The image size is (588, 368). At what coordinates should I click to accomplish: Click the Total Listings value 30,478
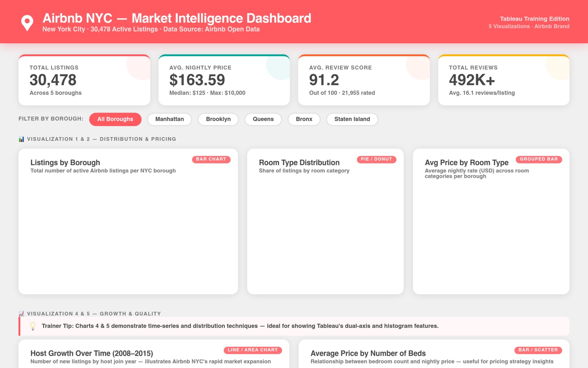(x=53, y=80)
